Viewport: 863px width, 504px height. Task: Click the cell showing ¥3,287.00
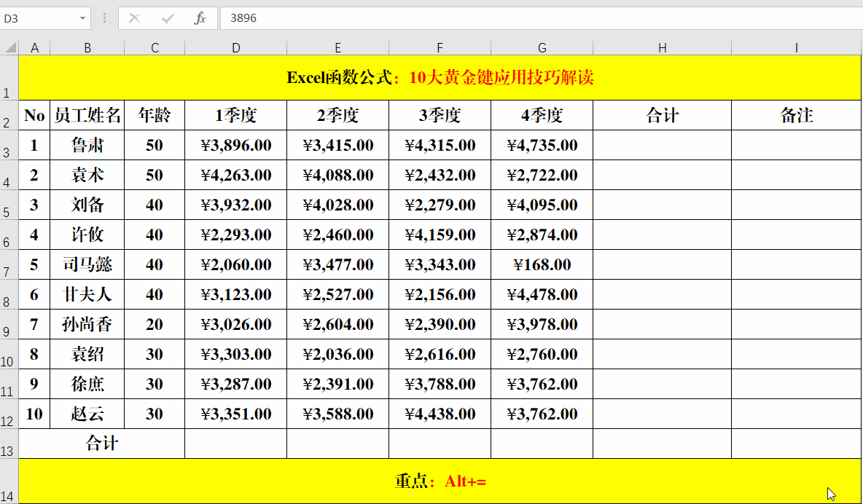236,384
